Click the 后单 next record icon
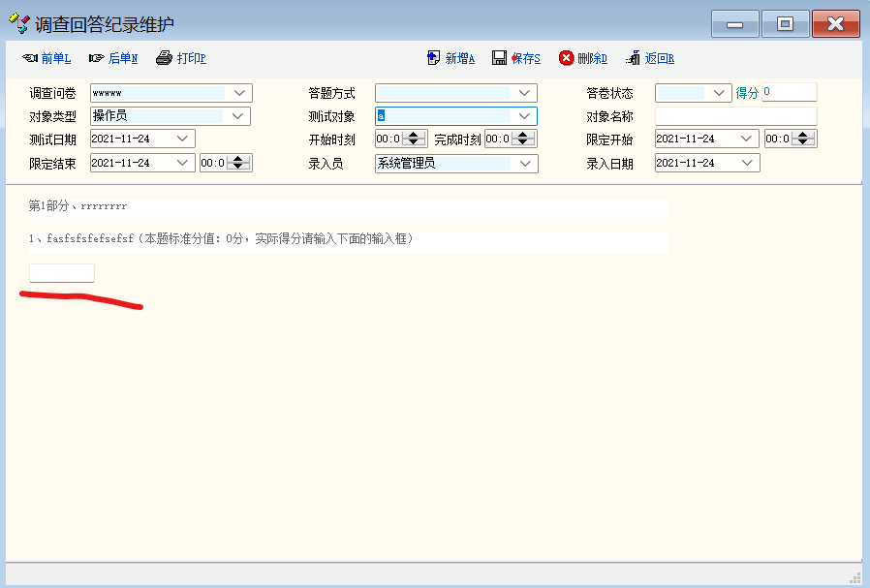This screenshot has width=870, height=588. (96, 59)
